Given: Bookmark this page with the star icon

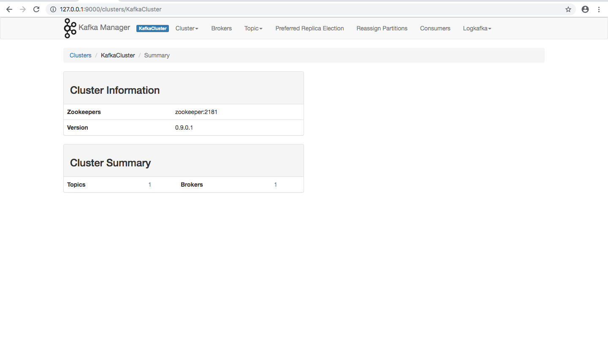Looking at the screenshot, I should click(568, 9).
